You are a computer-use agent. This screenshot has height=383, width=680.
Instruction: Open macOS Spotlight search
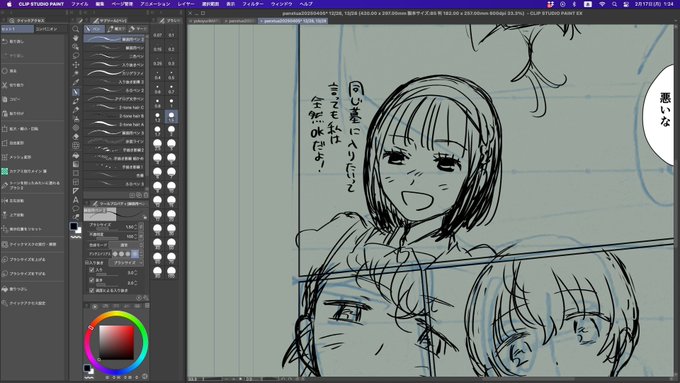(615, 4)
